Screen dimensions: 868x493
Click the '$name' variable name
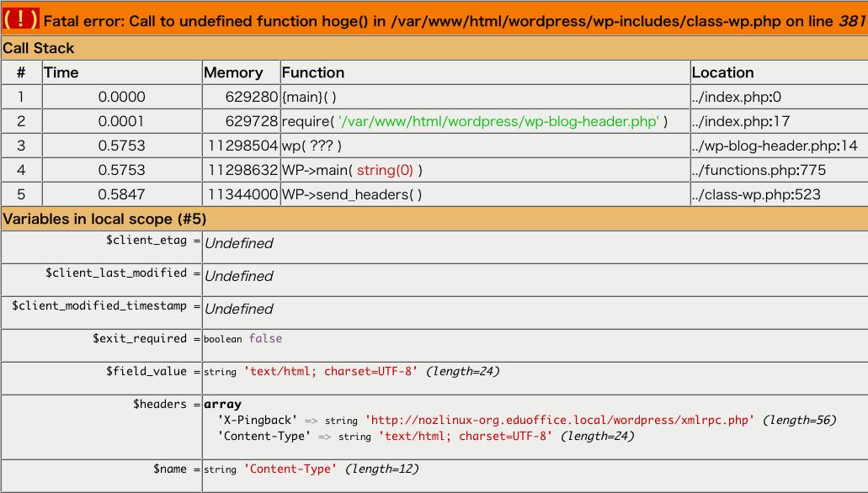coord(170,469)
